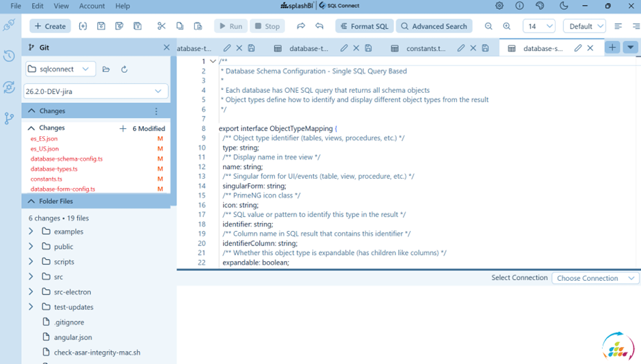Open the Choose Connection dropdown
Viewport: 641px width, 364px height.
click(x=595, y=278)
